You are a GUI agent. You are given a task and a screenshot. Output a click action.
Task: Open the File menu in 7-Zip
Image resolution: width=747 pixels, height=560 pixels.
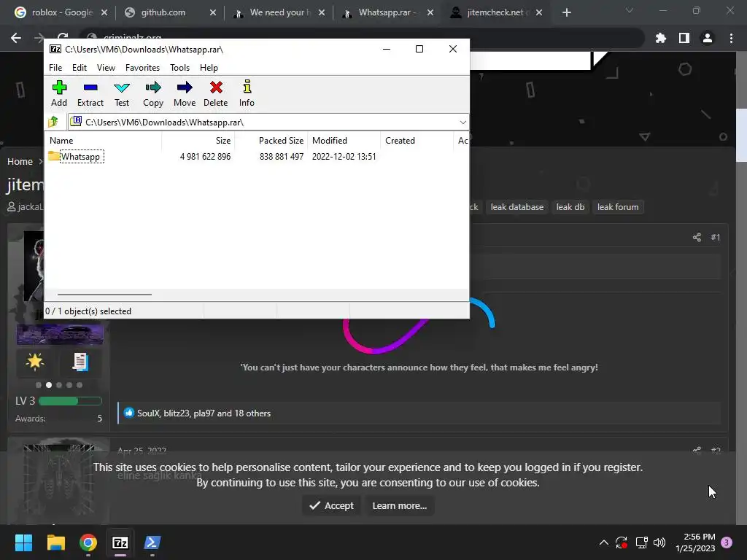click(x=55, y=68)
